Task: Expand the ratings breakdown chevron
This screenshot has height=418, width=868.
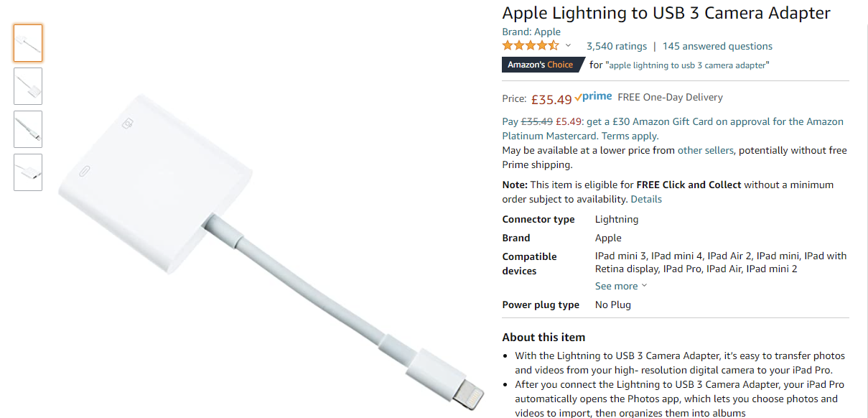Action: click(569, 46)
